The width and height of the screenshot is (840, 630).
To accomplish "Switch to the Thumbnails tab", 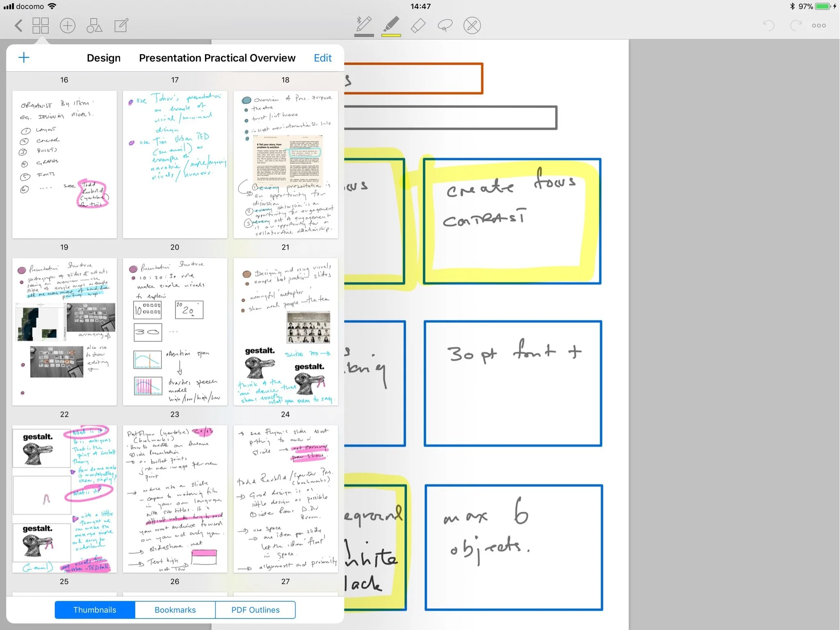I will (x=95, y=610).
